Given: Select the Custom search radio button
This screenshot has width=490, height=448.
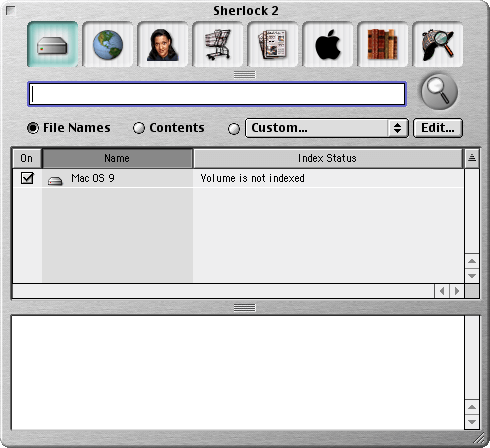Looking at the screenshot, I should (234, 129).
